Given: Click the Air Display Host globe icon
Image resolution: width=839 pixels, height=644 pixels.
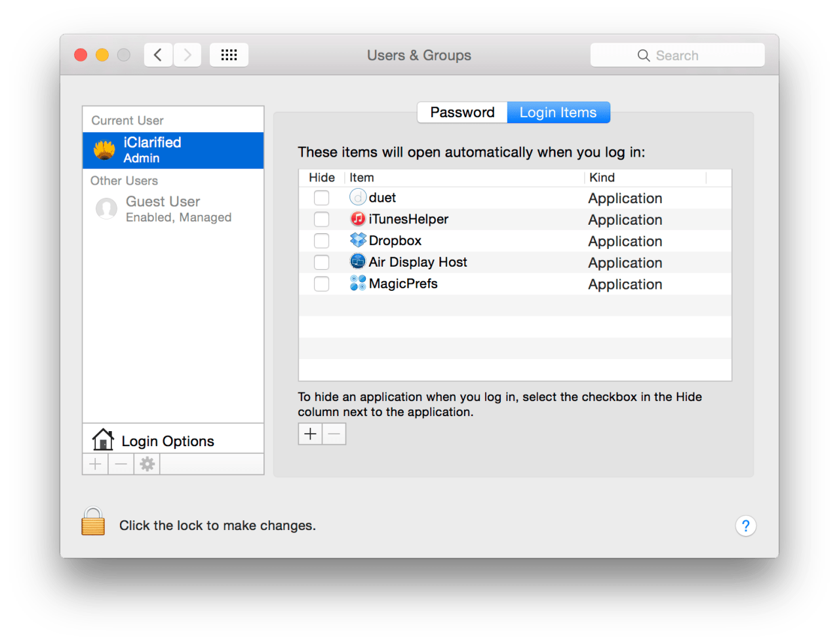Looking at the screenshot, I should 358,261.
